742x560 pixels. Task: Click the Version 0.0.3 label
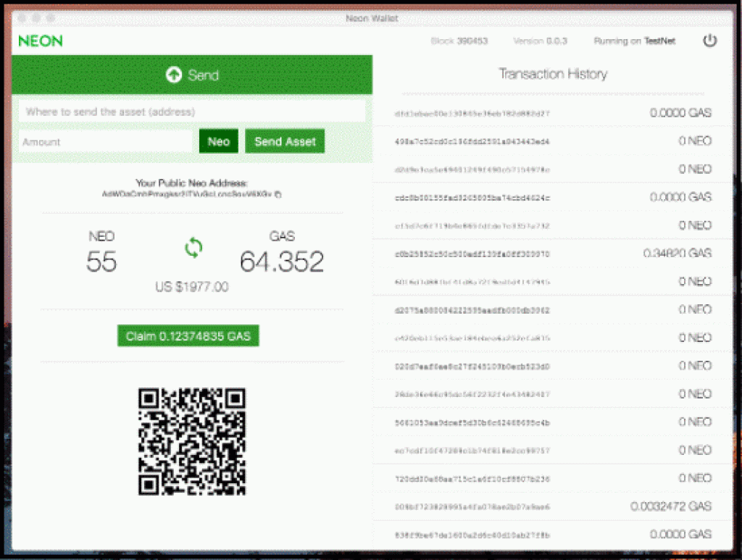[x=540, y=41]
